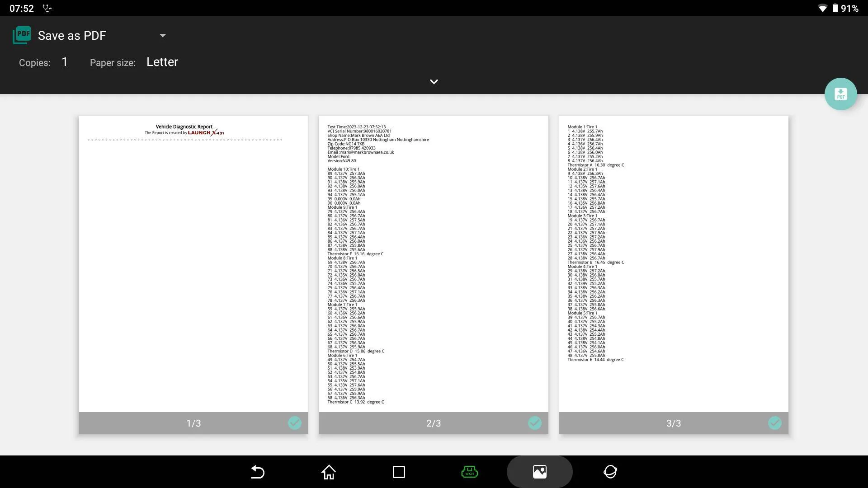Click the 2/3 page label
The image size is (868, 488).
pos(434,423)
